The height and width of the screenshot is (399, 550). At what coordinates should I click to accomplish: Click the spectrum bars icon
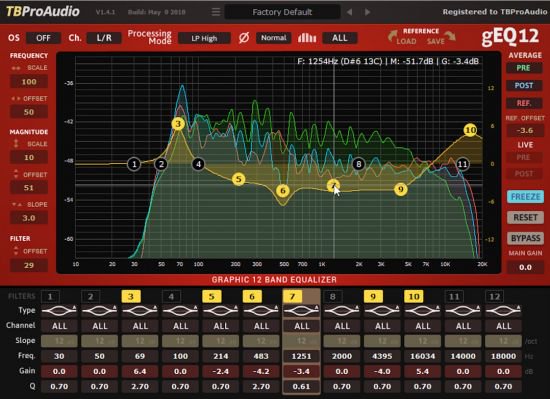point(307,38)
